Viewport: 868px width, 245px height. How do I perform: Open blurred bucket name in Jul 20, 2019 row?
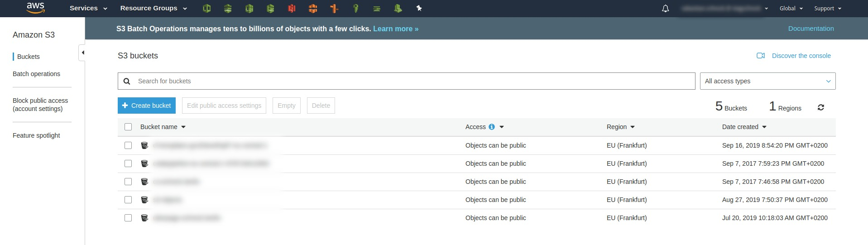coord(187,218)
